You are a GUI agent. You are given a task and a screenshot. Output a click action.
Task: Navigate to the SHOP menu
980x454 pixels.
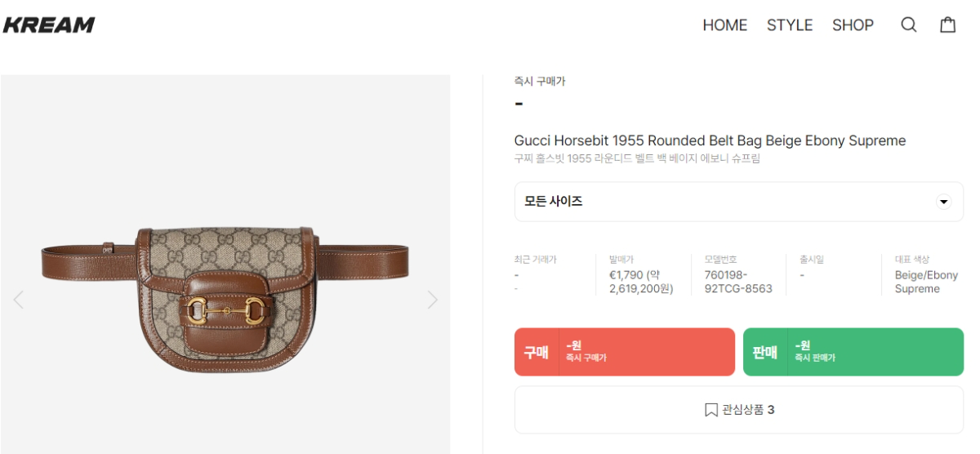(x=853, y=25)
